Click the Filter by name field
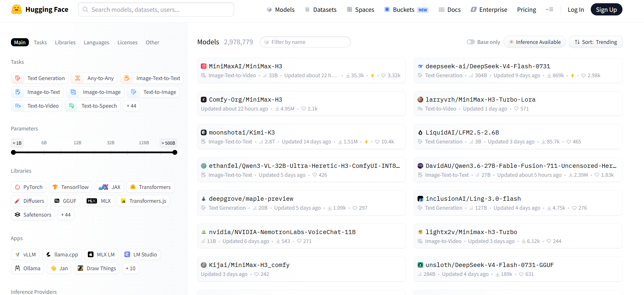Viewport: 644px width, 295px height. pyautogui.click(x=305, y=42)
